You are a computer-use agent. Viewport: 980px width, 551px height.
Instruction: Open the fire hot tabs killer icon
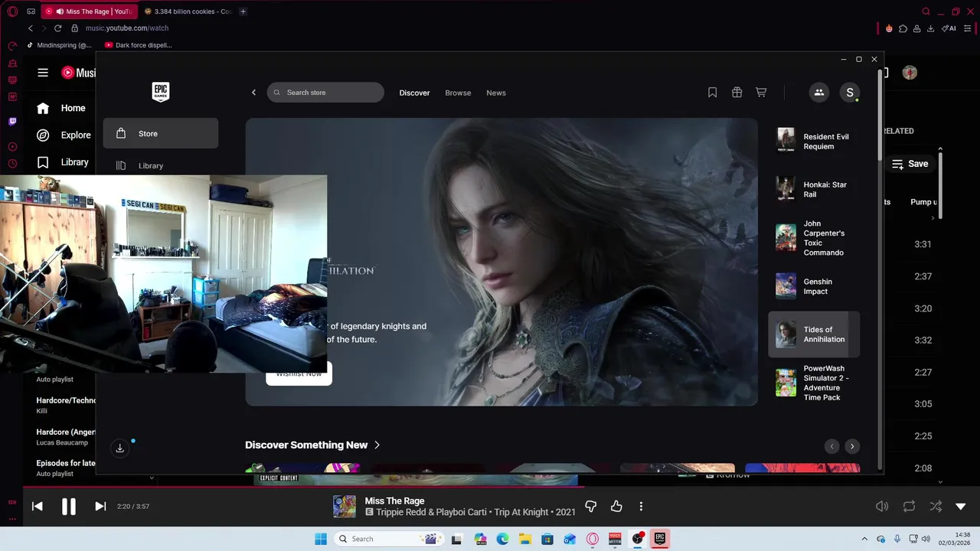coord(889,28)
